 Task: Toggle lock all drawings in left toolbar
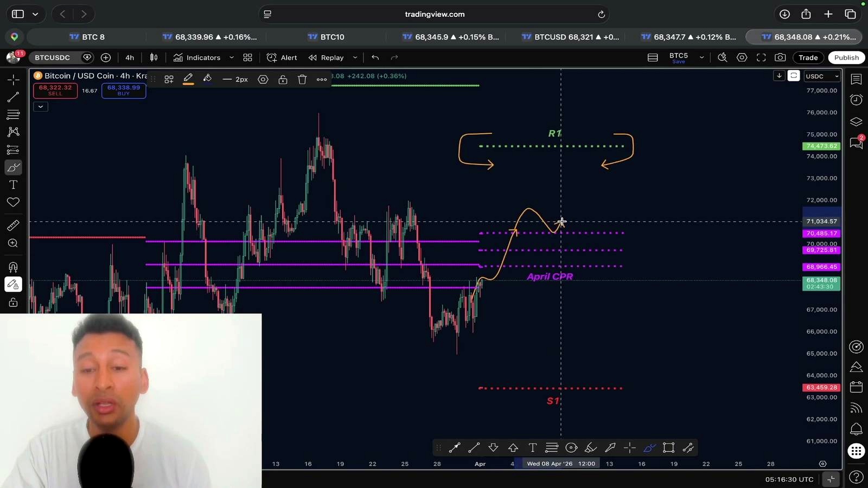13,303
